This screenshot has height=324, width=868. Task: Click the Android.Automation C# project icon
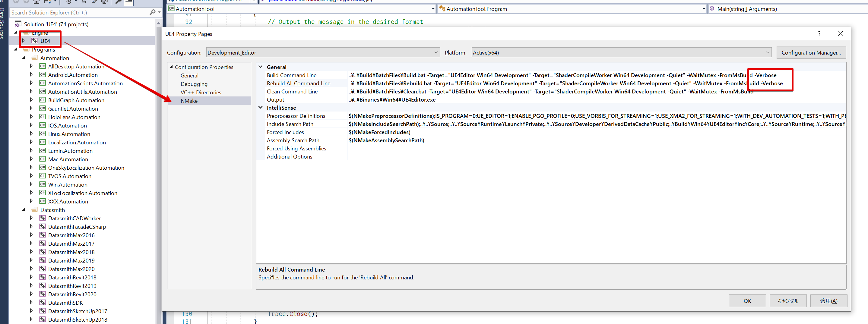coord(43,75)
